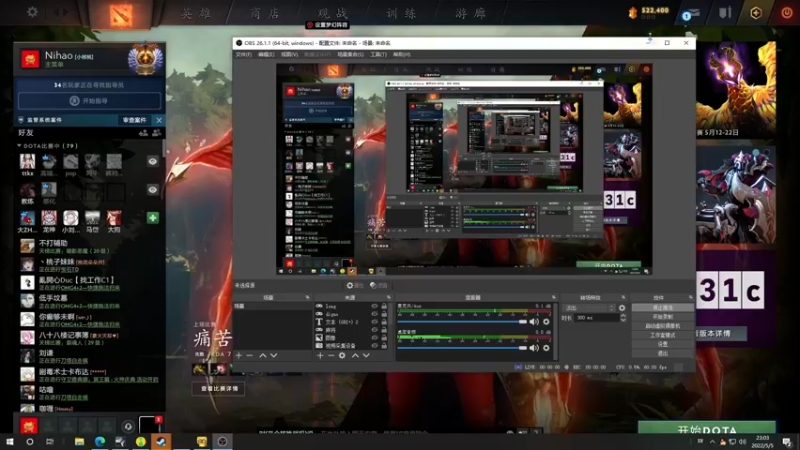Click party microphone voice icon

pyautogui.click(x=128, y=426)
